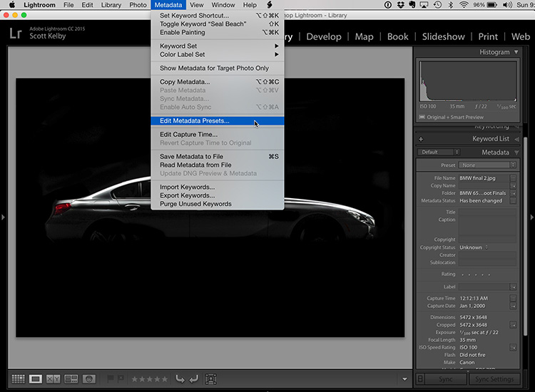Click the File Name batch rename icon
Screen dimensions: 535x392
point(513,178)
